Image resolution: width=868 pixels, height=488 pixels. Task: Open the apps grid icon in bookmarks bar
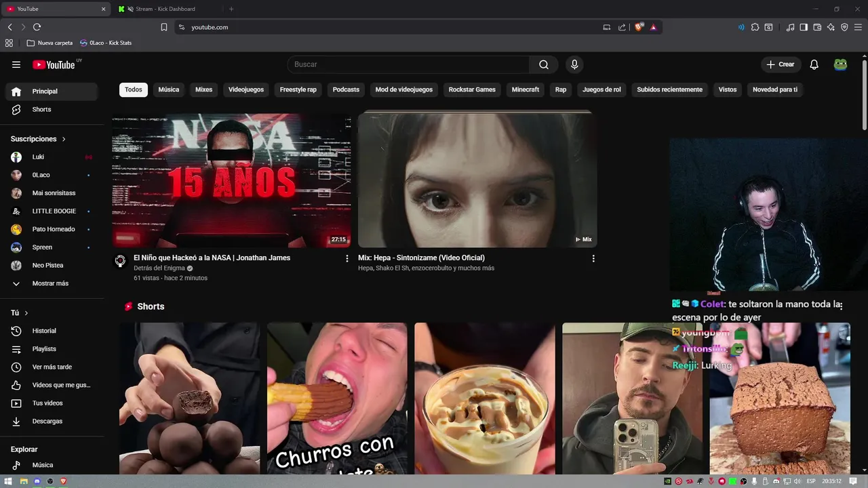click(x=9, y=43)
